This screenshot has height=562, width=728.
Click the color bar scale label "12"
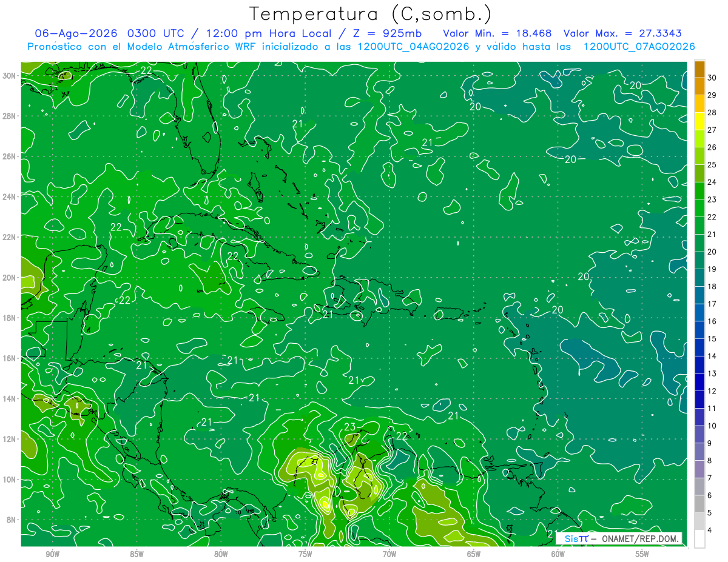point(712,391)
